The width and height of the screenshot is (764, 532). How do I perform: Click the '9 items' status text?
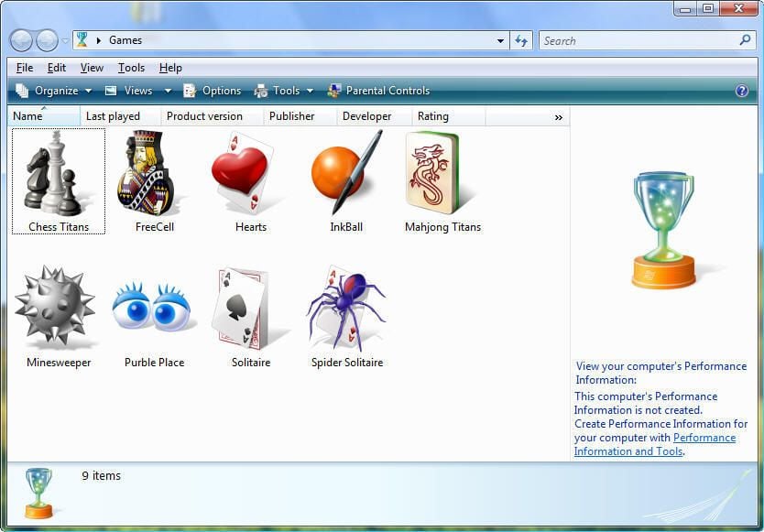(101, 476)
